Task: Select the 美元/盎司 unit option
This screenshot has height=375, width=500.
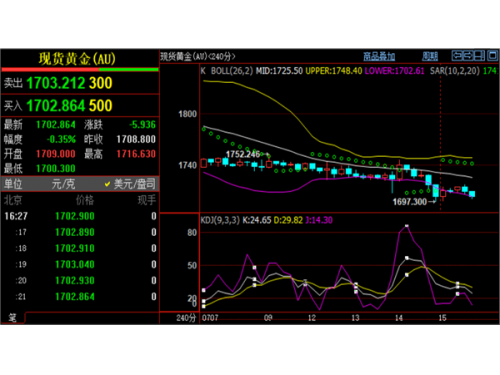Action: coord(130,184)
